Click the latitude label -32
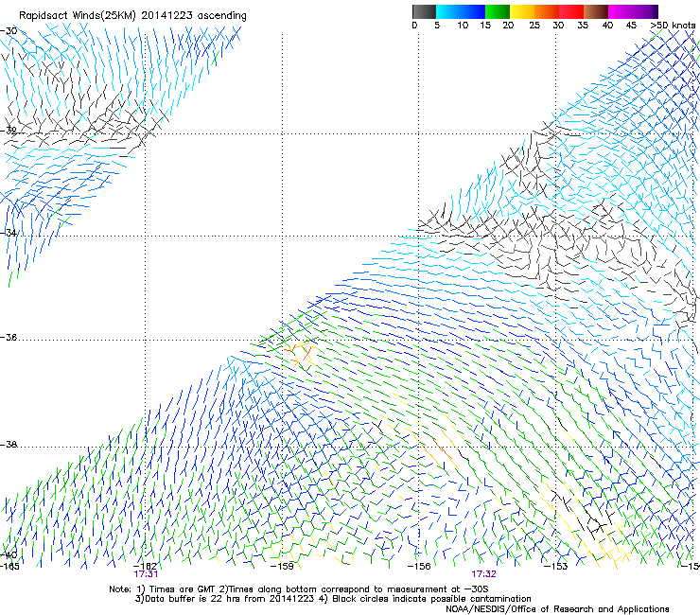This screenshot has height=615, width=700. coord(9,131)
